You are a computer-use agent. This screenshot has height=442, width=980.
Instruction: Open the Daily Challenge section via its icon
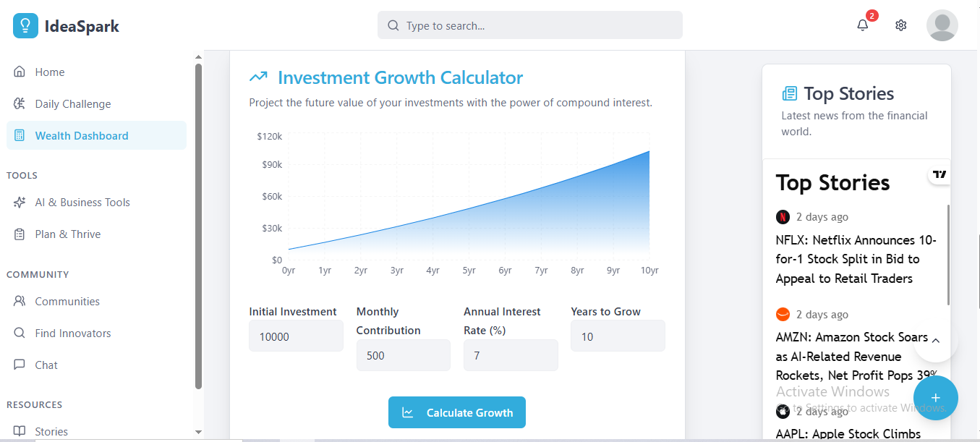21,103
